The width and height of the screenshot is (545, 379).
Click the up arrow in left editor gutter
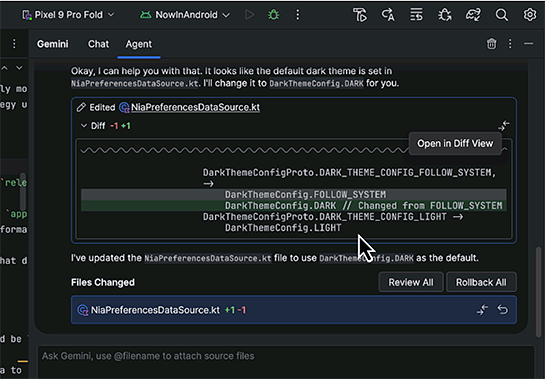[5, 68]
